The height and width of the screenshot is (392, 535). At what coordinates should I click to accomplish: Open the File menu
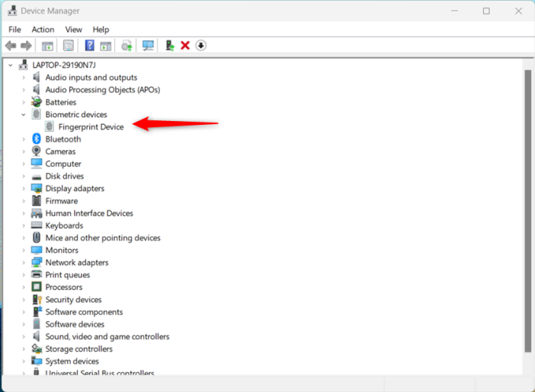tap(14, 30)
